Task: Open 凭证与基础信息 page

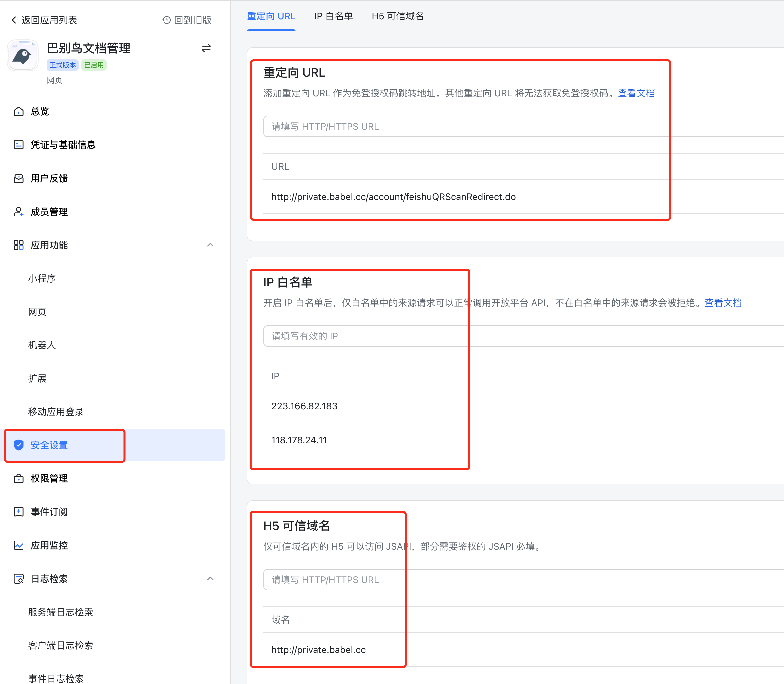Action: coord(63,145)
